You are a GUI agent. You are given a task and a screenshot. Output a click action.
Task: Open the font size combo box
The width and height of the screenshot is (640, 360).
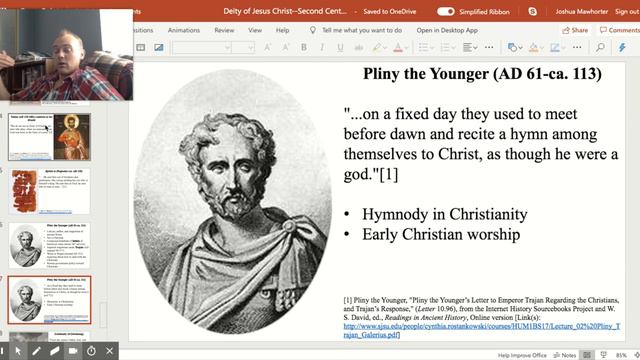(243, 48)
